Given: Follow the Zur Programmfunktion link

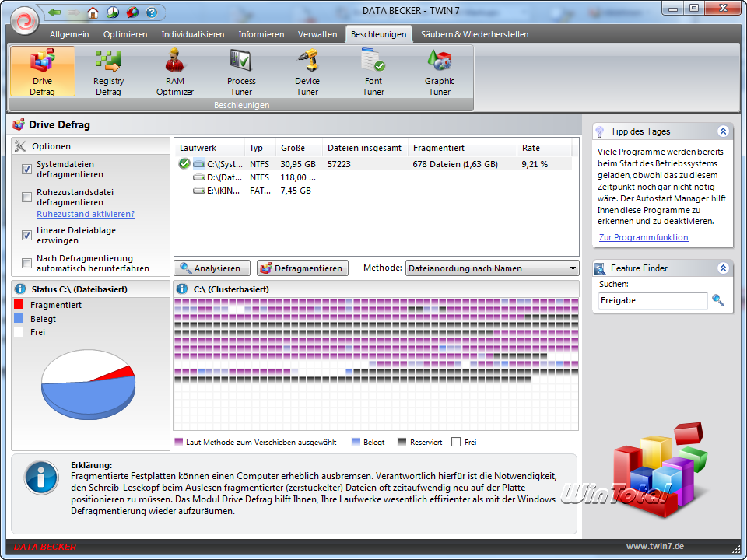Looking at the screenshot, I should coord(644,237).
